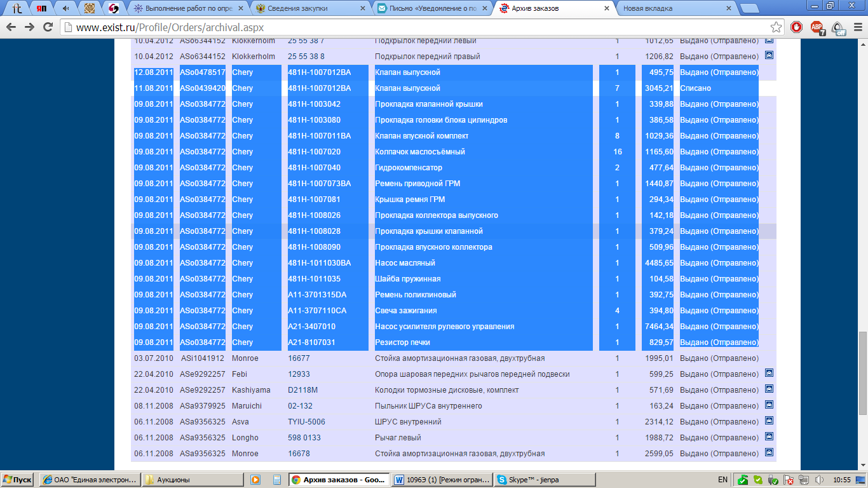
Task: Open the car icon in the Kashiyama row
Action: (x=768, y=389)
